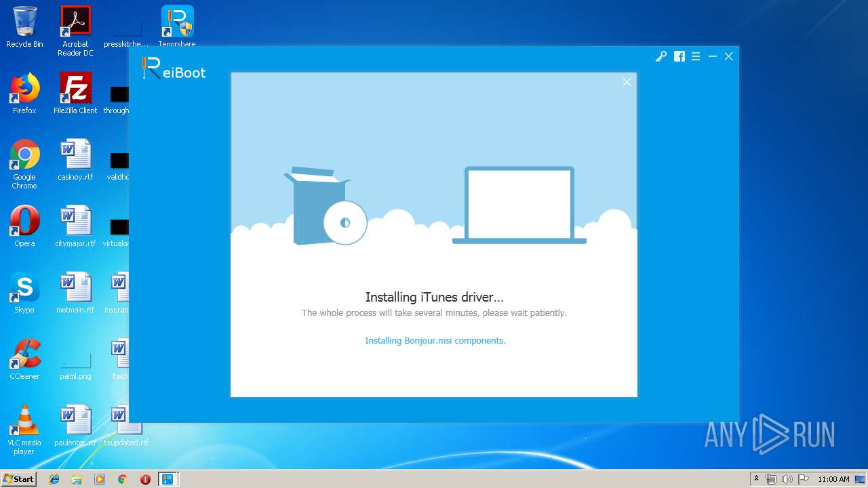Open the ReiBoot hamburger menu

pyautogui.click(x=696, y=57)
